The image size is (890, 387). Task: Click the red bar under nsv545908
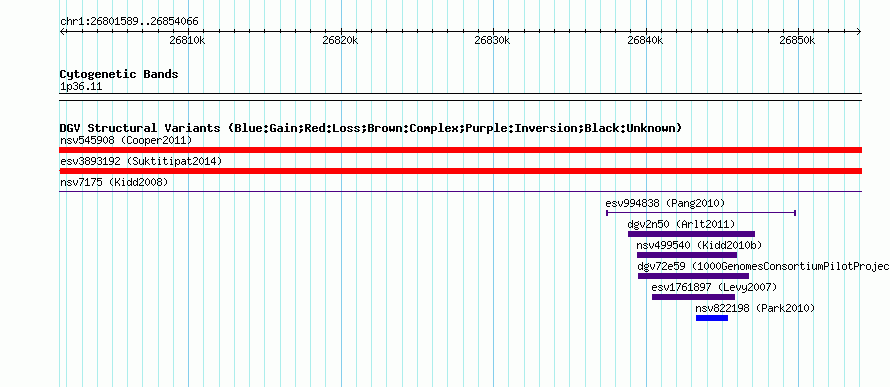[x=460, y=150]
